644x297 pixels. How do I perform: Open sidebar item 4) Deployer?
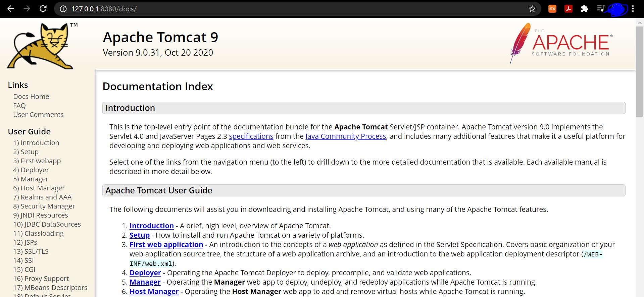tap(31, 170)
